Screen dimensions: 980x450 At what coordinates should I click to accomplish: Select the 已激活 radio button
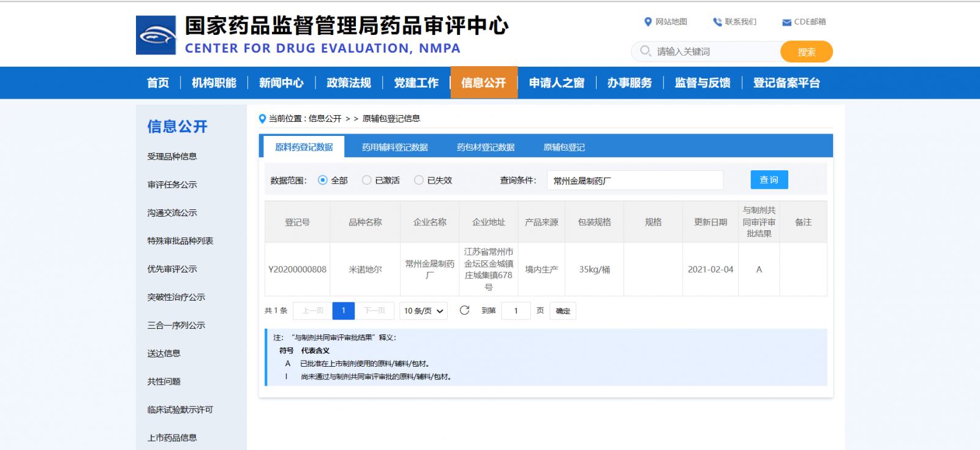367,180
